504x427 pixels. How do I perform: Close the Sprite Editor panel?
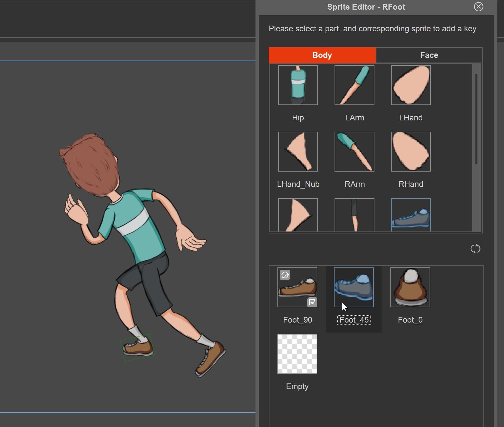point(478,7)
